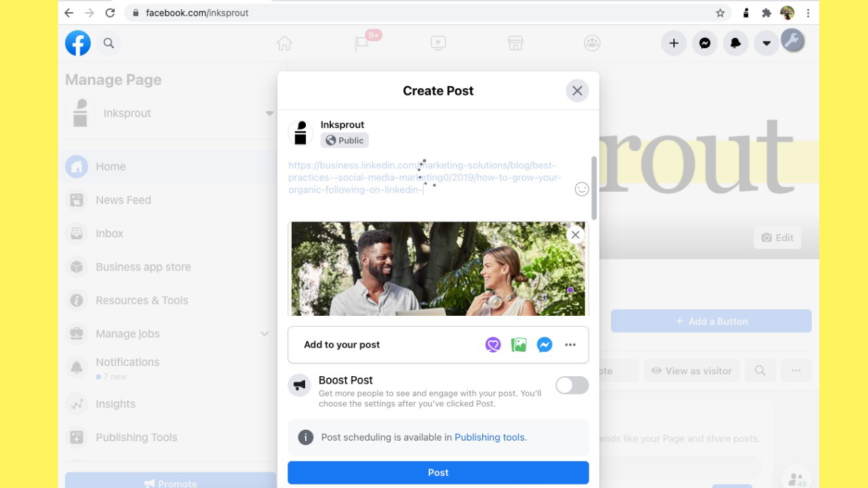This screenshot has width=868, height=488.
Task: Open more post options ellipsis
Action: [570, 345]
